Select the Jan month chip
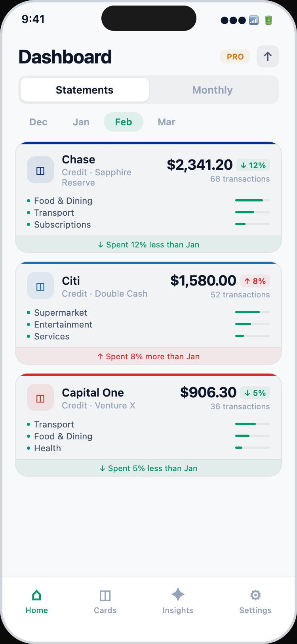Image resolution: width=297 pixels, height=644 pixels. tap(81, 122)
